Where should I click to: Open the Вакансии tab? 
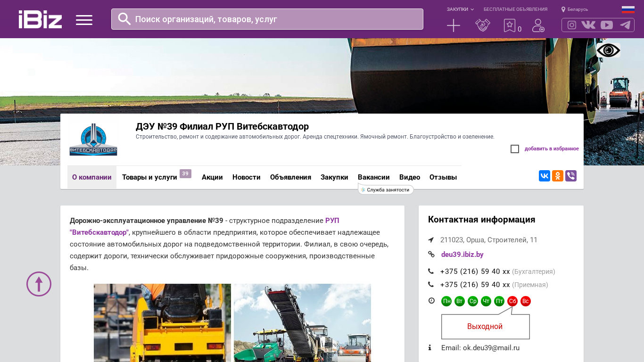[374, 177]
